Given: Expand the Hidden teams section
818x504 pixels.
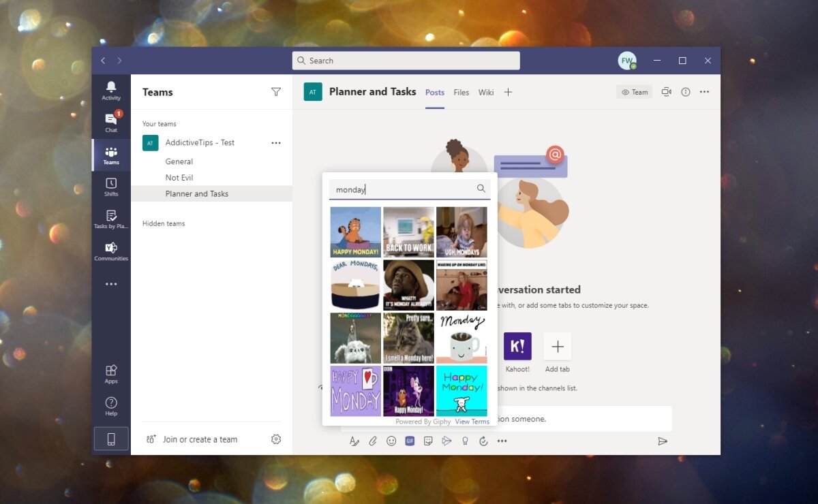Looking at the screenshot, I should 164,223.
